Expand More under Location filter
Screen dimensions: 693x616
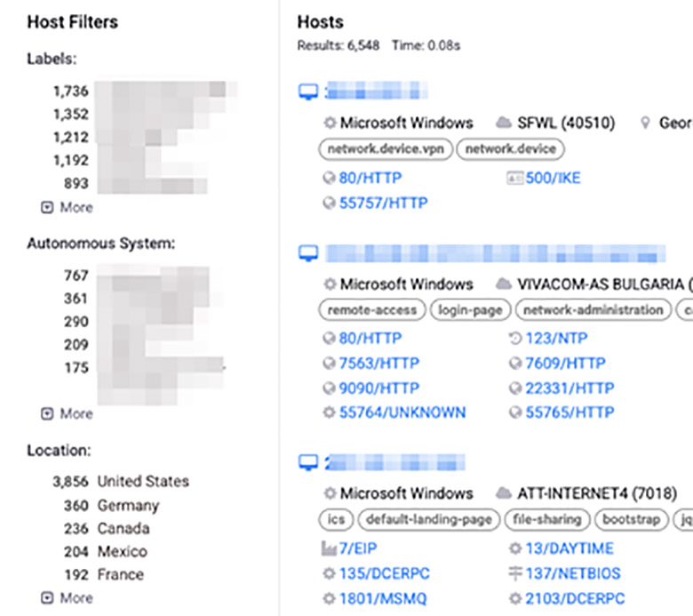(x=68, y=597)
